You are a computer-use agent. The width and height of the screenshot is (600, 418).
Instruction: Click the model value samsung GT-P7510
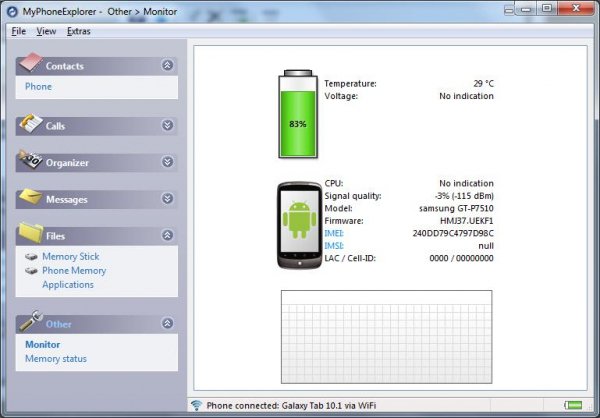click(x=456, y=209)
